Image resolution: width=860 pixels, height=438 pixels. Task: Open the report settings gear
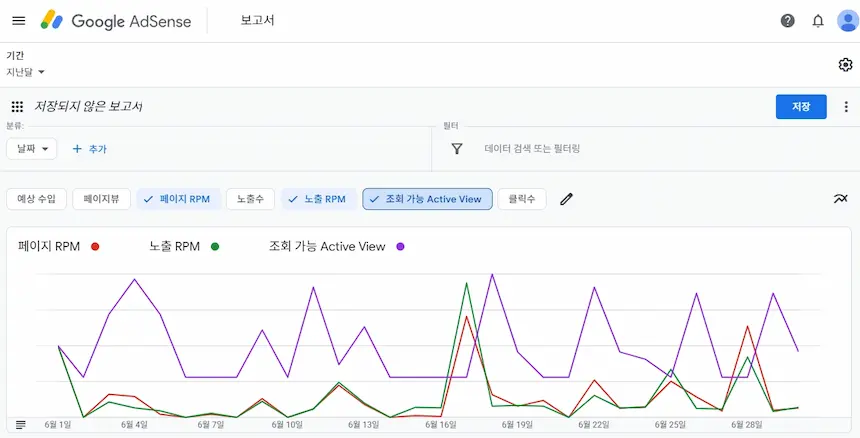845,65
